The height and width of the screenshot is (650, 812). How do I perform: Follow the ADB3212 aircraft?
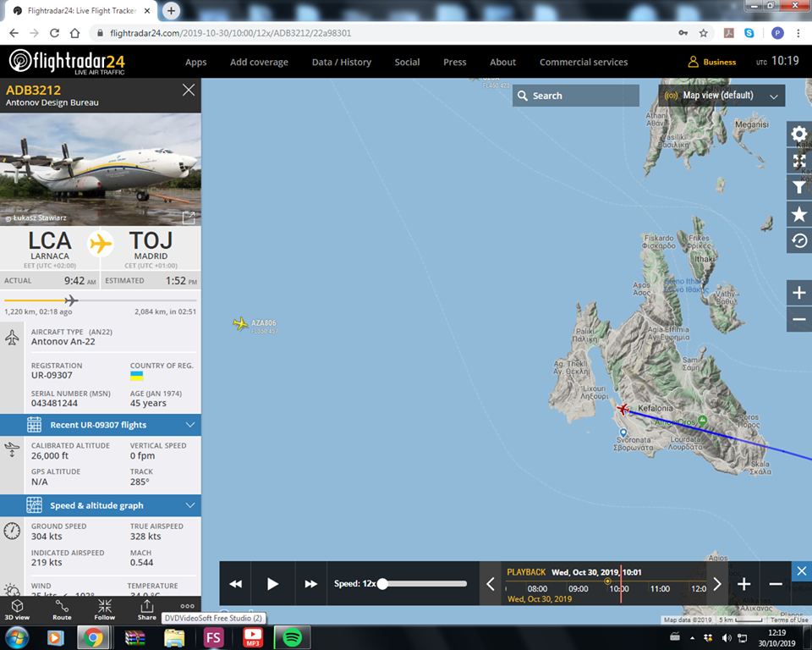(x=105, y=609)
